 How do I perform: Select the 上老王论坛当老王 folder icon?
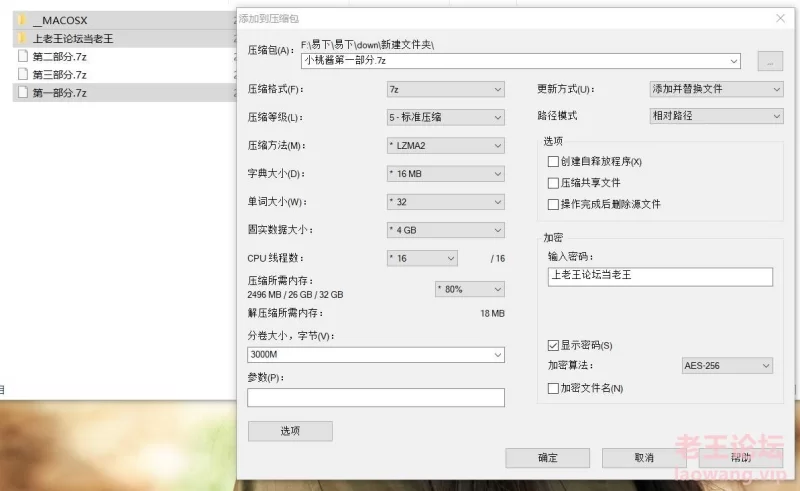(x=22, y=38)
